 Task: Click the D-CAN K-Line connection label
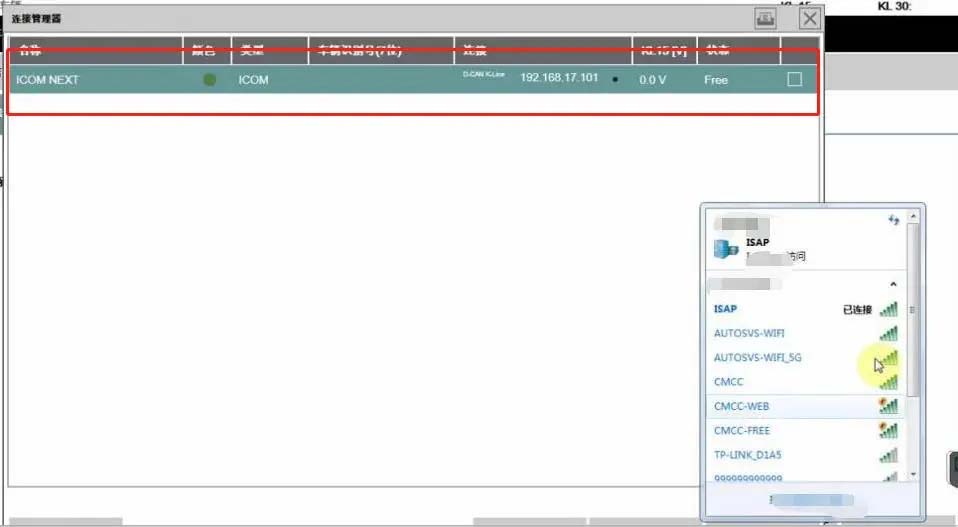point(483,75)
